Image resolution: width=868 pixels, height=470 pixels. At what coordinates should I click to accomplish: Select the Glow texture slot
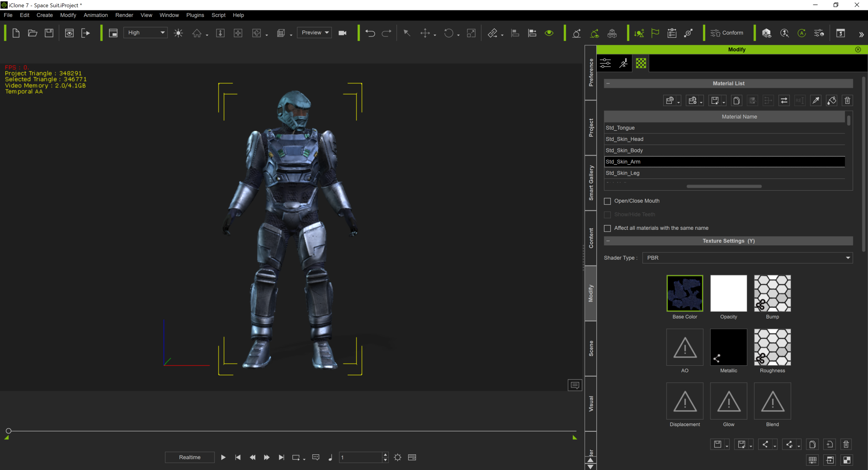729,401
